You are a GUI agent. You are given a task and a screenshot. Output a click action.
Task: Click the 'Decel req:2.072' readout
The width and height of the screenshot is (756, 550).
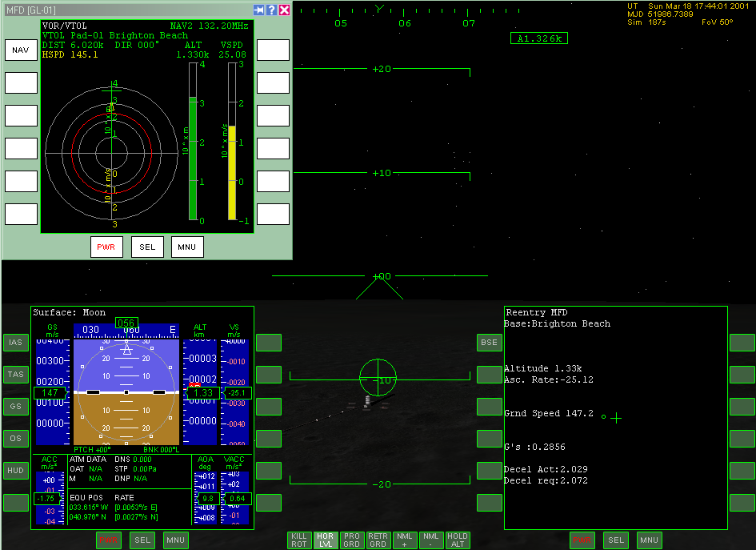546,480
